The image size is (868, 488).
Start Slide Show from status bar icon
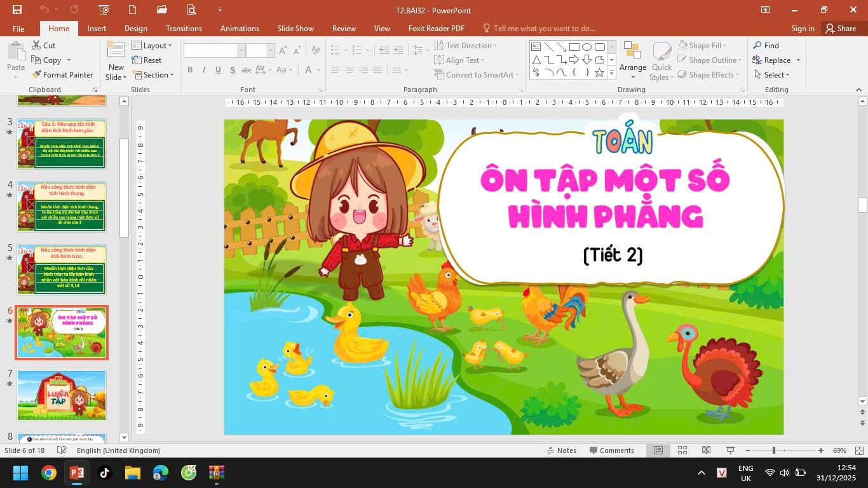pos(730,451)
